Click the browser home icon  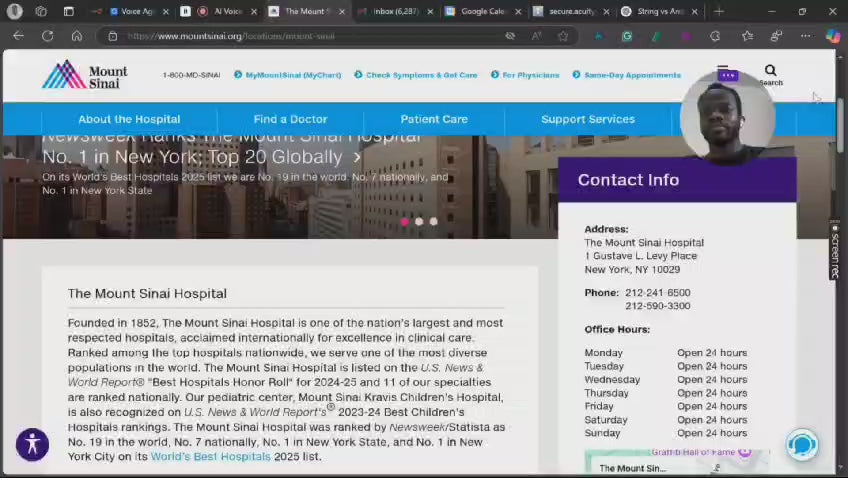pos(77,36)
